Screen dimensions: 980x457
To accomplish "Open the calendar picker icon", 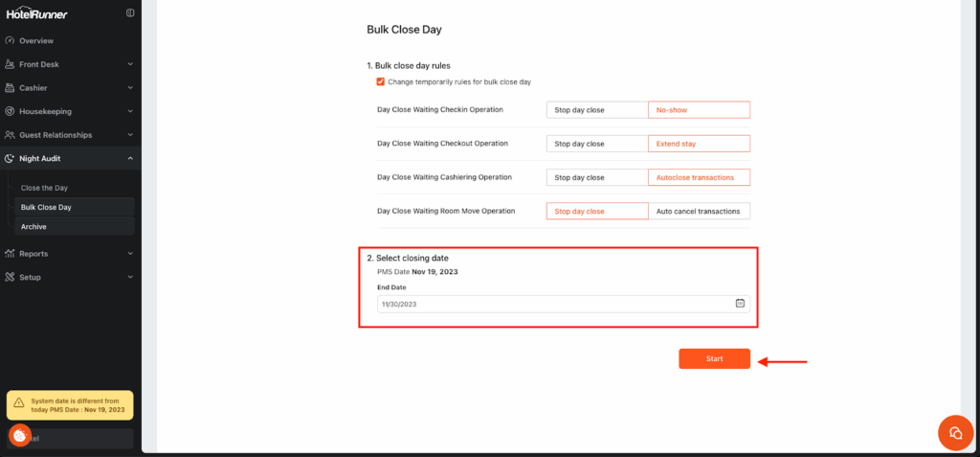I will (740, 304).
